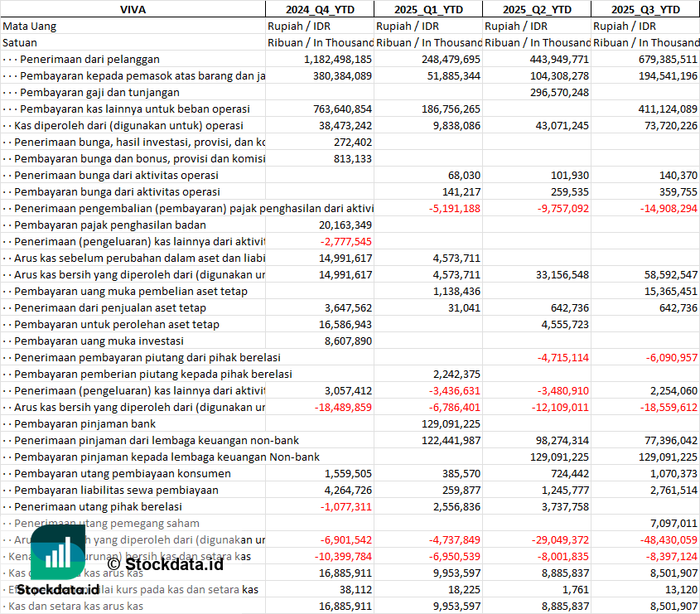
Task: Select Pembayaran pinjaman kepada lembaga keuangan Non-bank
Action: pos(167,457)
